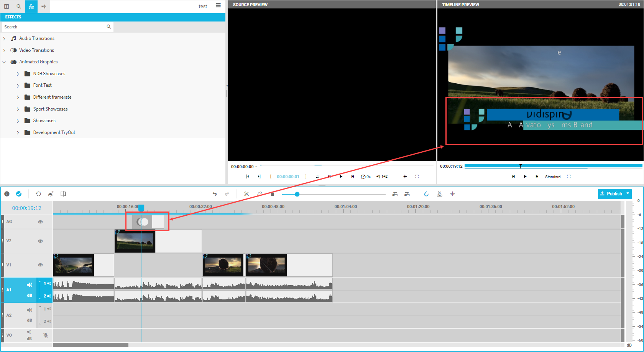The image size is (644, 352).
Task: Adjust the timeline zoom slider handle
Action: click(x=297, y=194)
